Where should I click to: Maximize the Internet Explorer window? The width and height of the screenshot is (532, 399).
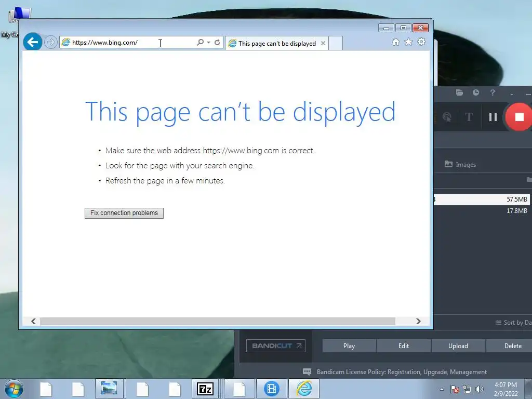coord(403,28)
